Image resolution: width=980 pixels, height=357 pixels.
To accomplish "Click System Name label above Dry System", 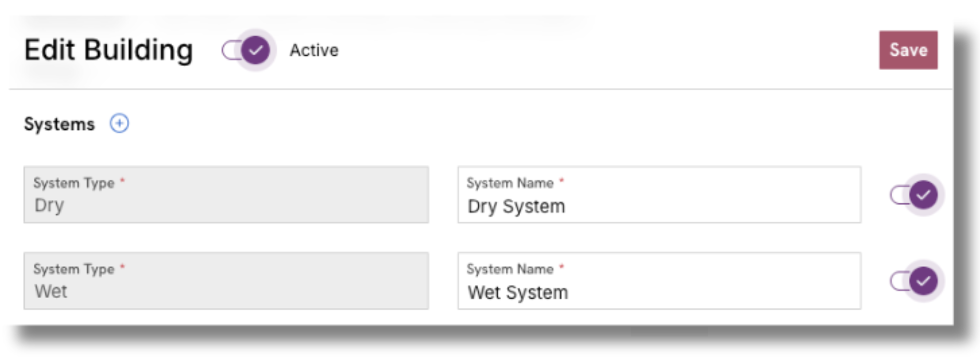I will pyautogui.click(x=510, y=183).
